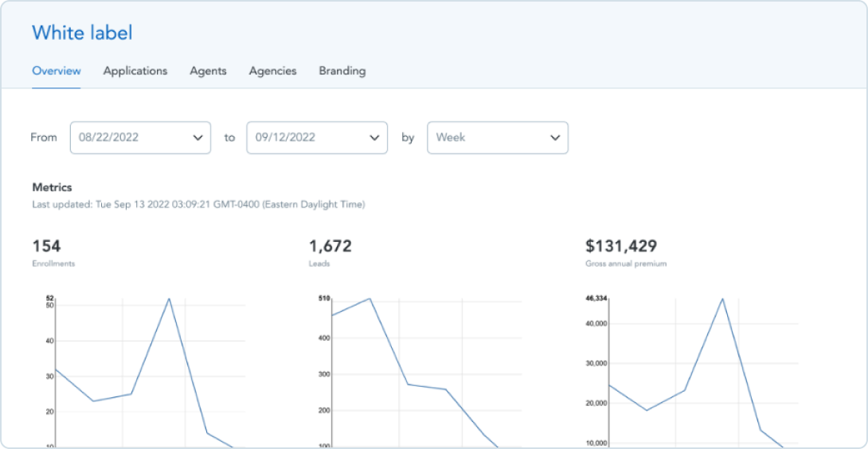This screenshot has width=868, height=449.
Task: Select the 154 Enrollments metric
Action: click(x=46, y=246)
